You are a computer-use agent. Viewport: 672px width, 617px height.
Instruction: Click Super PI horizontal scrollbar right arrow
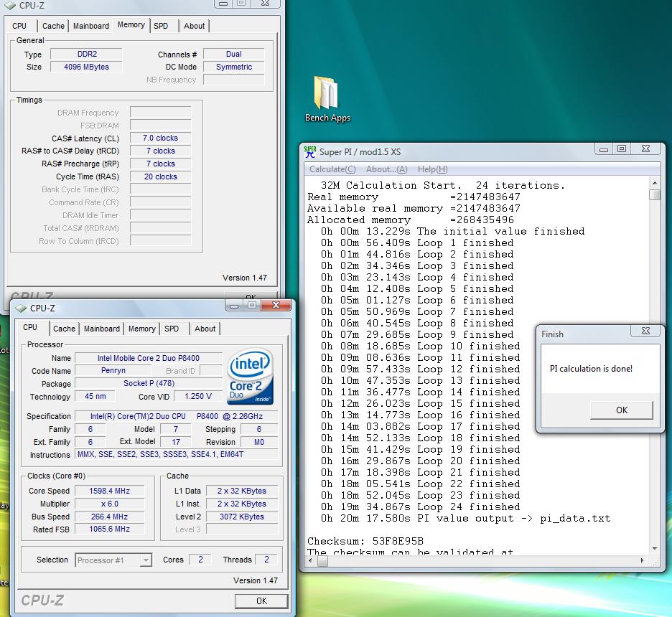tap(642, 560)
